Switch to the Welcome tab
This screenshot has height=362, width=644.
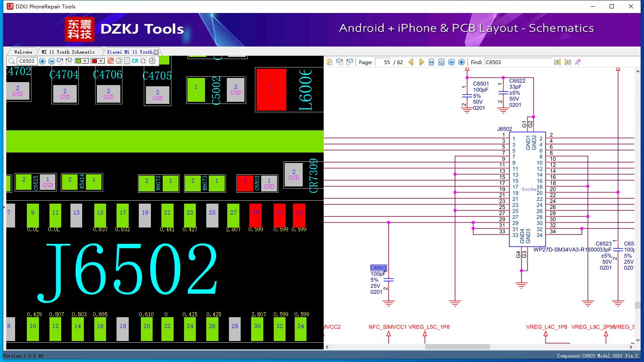[x=23, y=52]
